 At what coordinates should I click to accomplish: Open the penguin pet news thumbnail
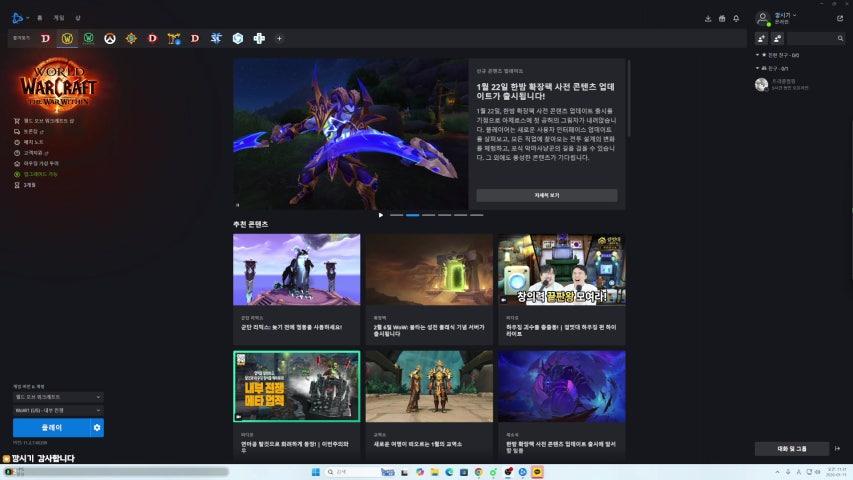pyautogui.click(x=296, y=269)
